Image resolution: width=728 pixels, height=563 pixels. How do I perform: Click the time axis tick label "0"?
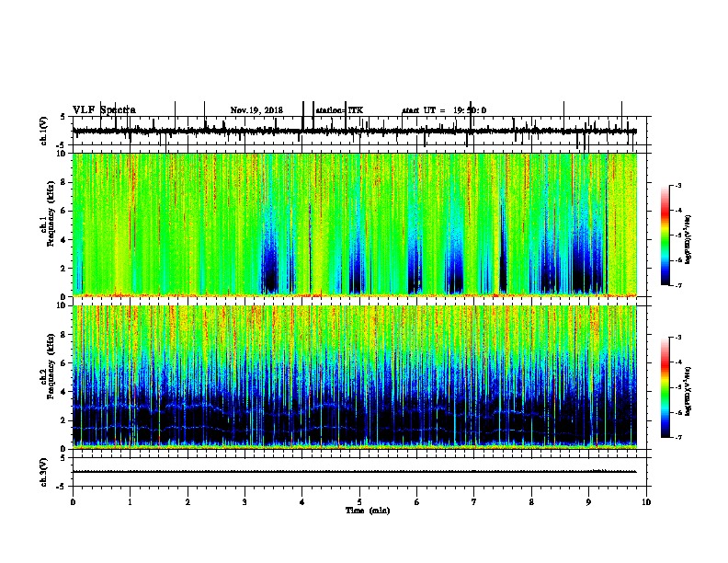pos(73,501)
